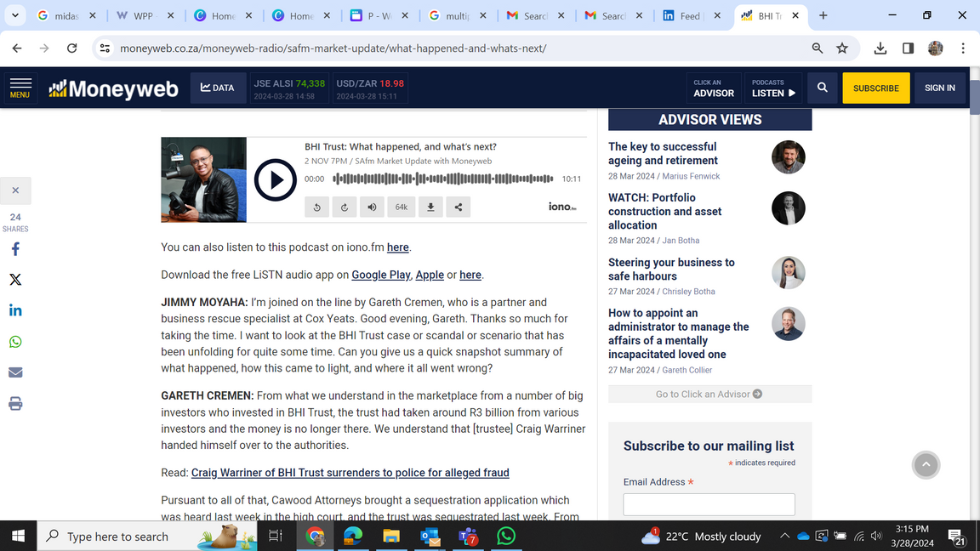The image size is (980, 551).
Task: Switch to the midas Google tab
Action: coord(67,15)
